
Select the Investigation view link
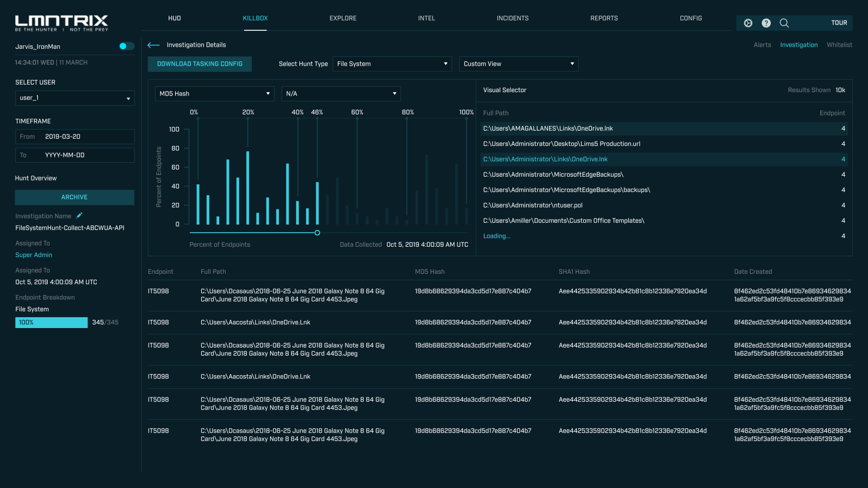(x=799, y=45)
